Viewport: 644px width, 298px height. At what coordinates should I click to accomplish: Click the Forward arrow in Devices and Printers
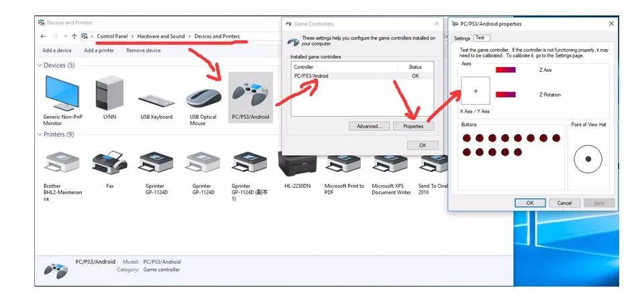coord(56,36)
